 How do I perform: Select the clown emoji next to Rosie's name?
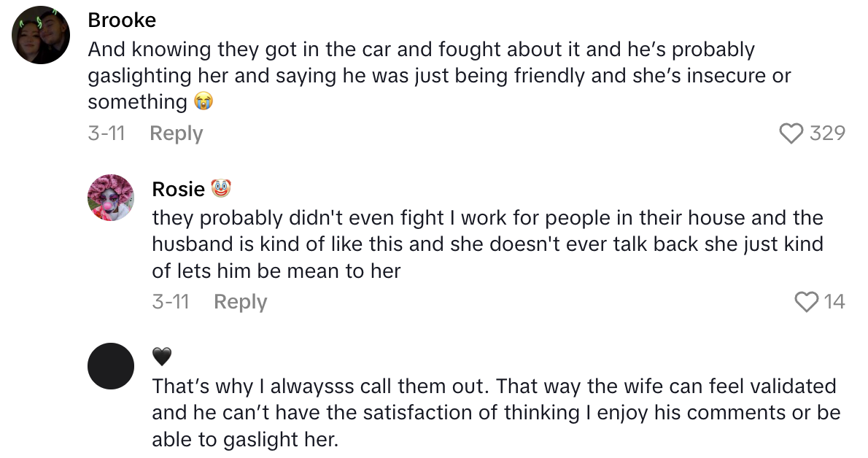tap(220, 188)
